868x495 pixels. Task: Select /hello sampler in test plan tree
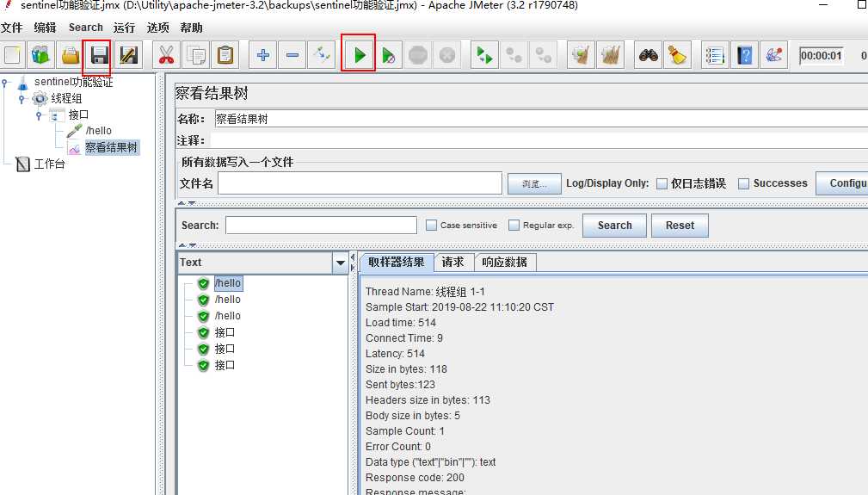98,131
